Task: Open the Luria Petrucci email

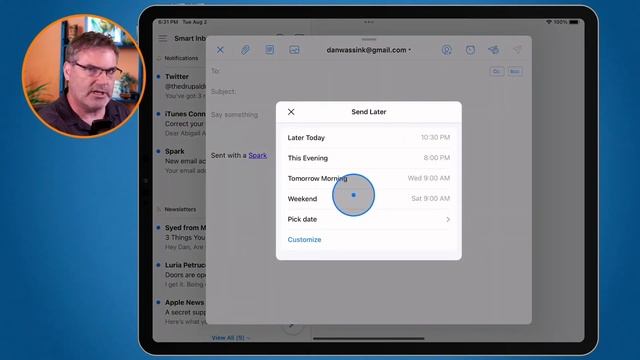Action: click(x=182, y=275)
